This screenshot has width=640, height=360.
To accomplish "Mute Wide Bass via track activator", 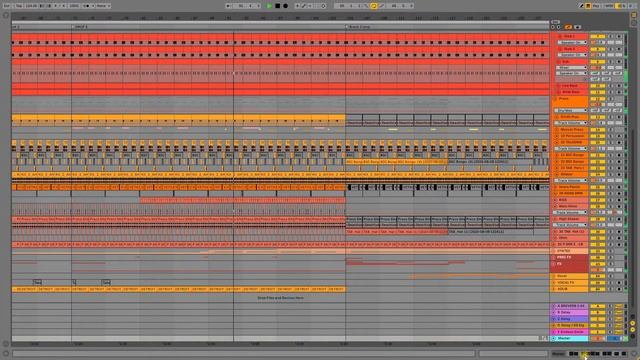I will tap(597, 92).
